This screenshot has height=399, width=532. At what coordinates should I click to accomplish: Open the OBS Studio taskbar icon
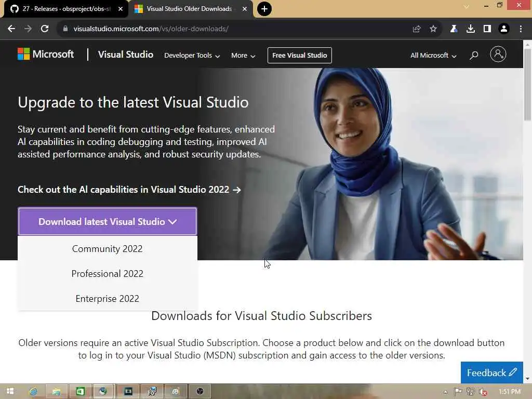pyautogui.click(x=200, y=392)
